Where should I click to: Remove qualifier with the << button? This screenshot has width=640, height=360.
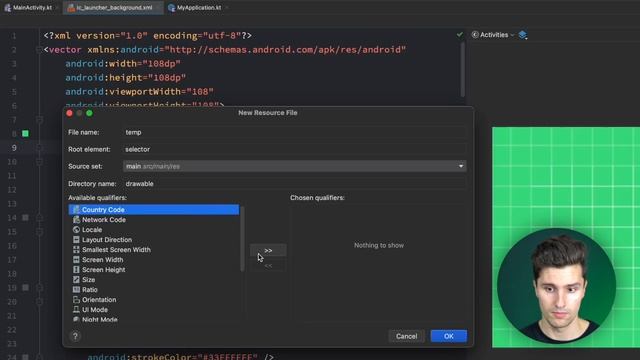pos(268,266)
